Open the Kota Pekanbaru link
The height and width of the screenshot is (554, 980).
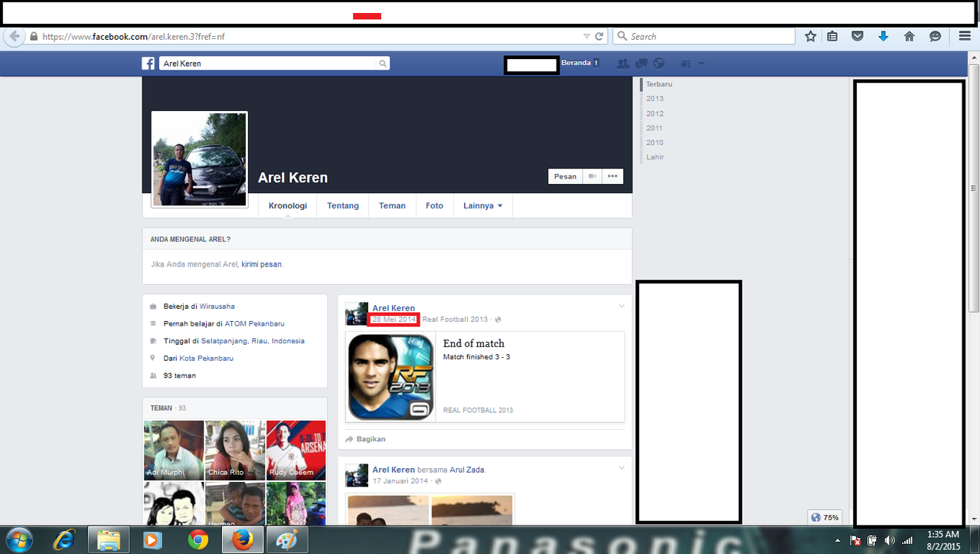pyautogui.click(x=207, y=358)
